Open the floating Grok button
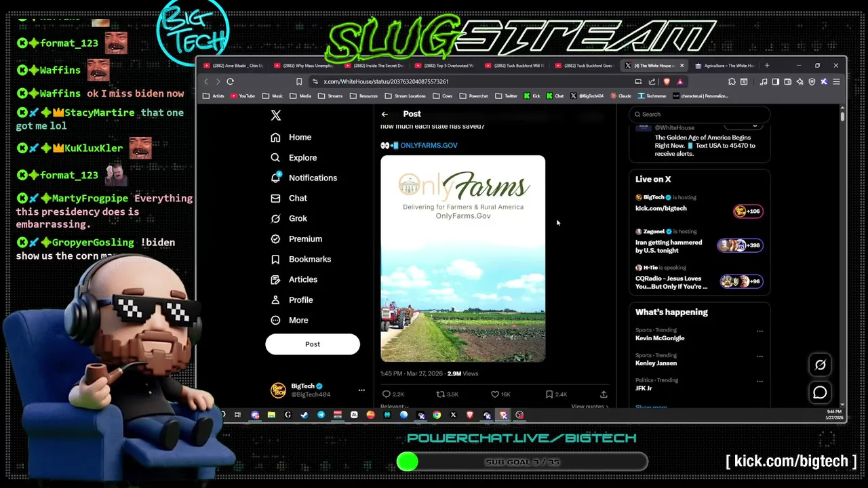The height and width of the screenshot is (488, 868). tap(820, 365)
